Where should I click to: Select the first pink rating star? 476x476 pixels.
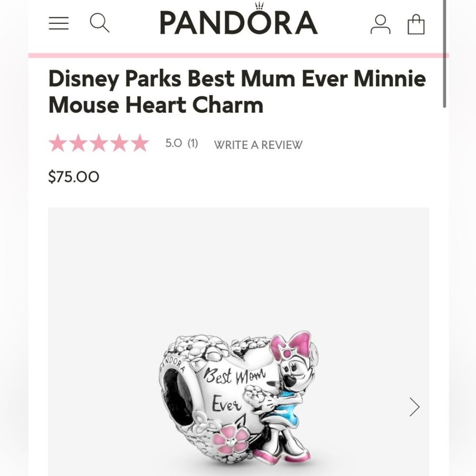[57, 143]
